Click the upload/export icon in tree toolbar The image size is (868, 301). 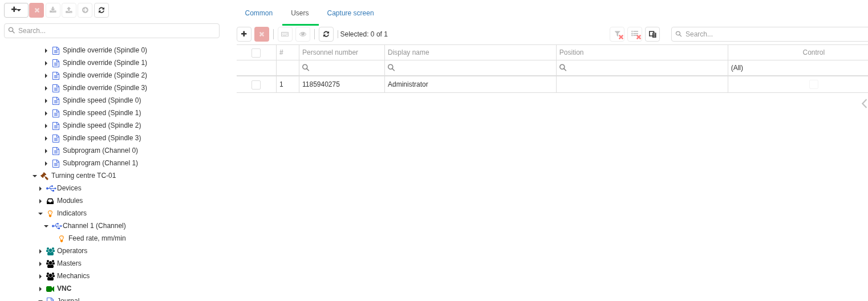tap(69, 10)
